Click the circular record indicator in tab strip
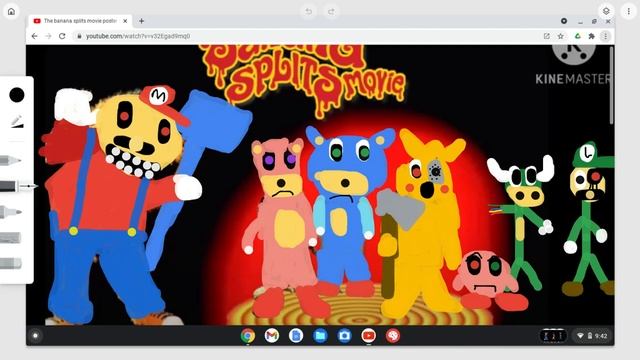Screen dimensions: 640x360 [x=564, y=21]
